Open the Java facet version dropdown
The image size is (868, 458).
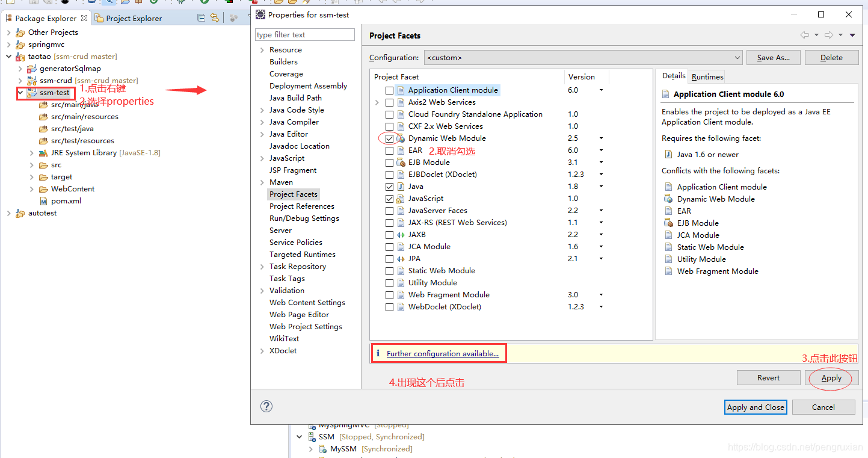tap(600, 187)
